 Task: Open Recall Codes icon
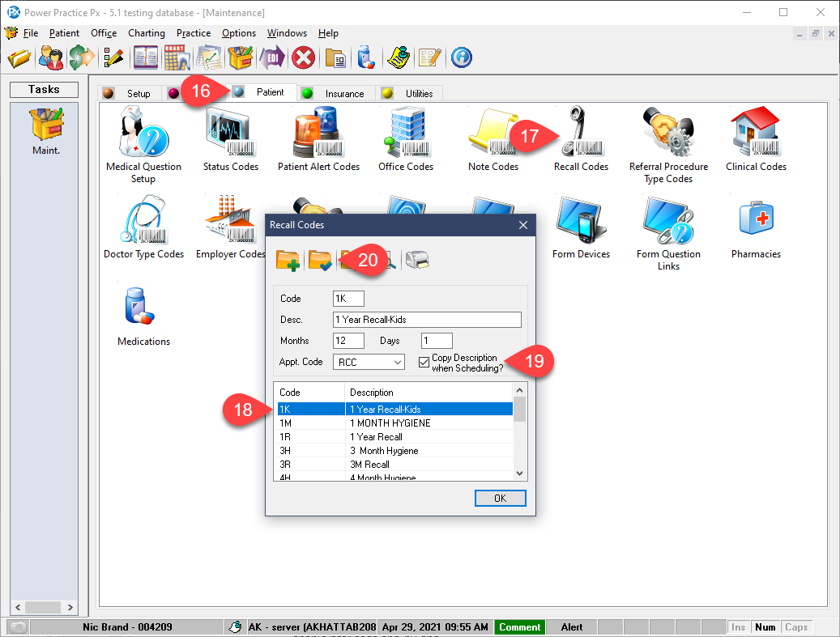point(582,138)
